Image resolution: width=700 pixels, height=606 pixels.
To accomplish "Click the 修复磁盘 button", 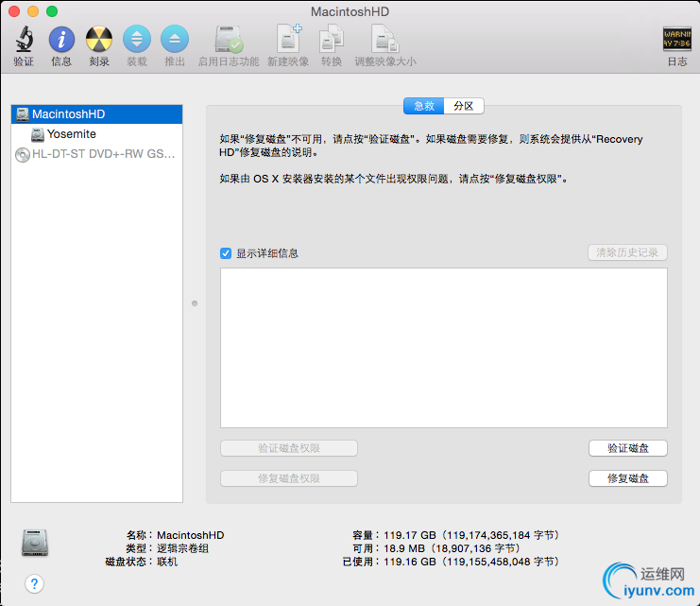I will (x=627, y=478).
